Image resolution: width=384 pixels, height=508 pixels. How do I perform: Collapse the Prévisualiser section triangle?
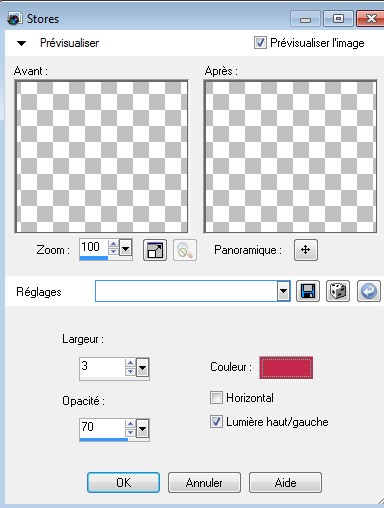pyautogui.click(x=22, y=43)
